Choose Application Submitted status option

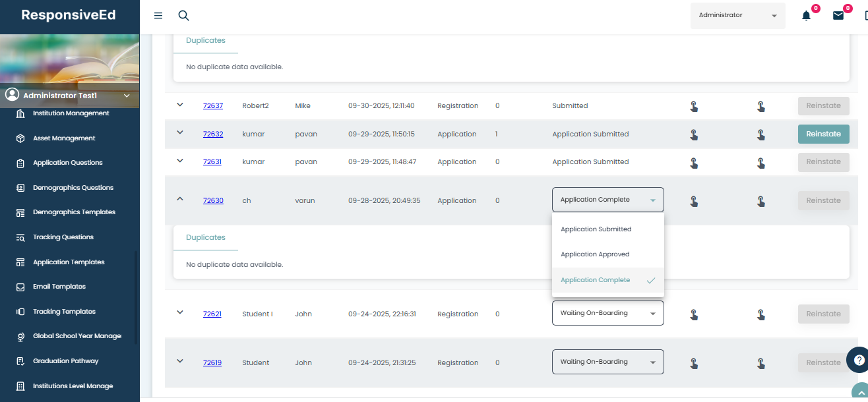(596, 229)
